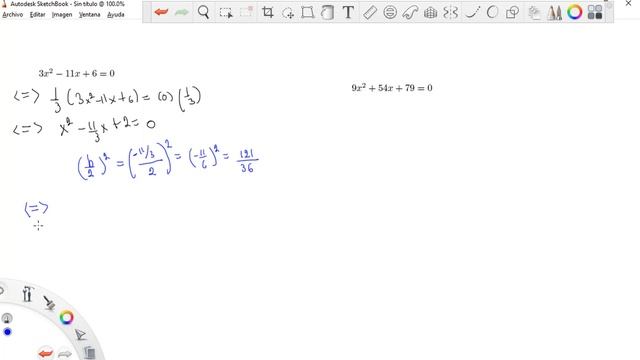
Task: Open the Color Editor wheel in toolbar
Action: (x=575, y=12)
